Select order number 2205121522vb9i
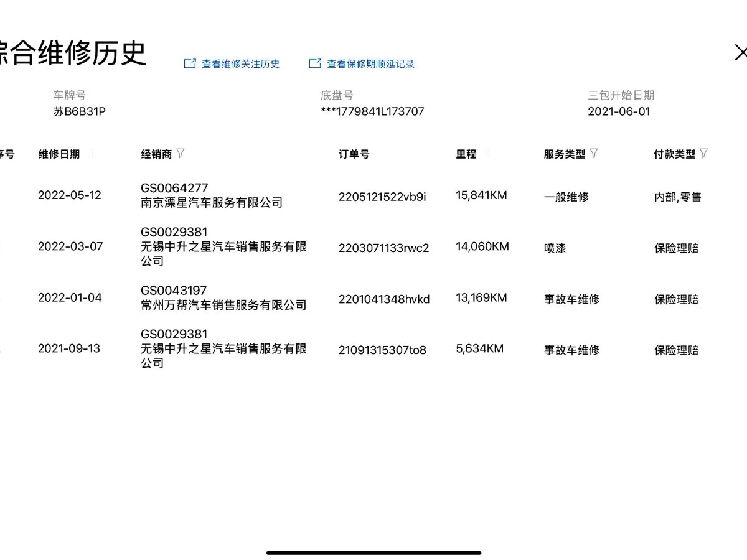747x560 pixels. tap(382, 196)
